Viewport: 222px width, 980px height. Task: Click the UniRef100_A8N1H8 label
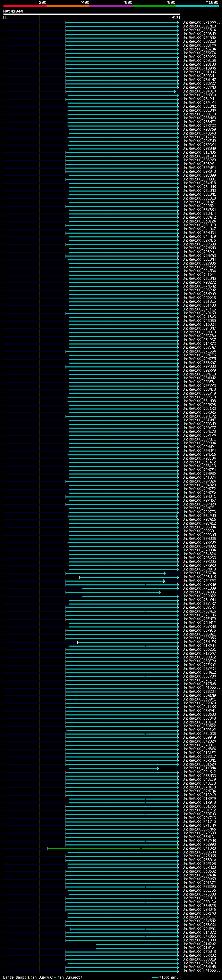[199, 967]
